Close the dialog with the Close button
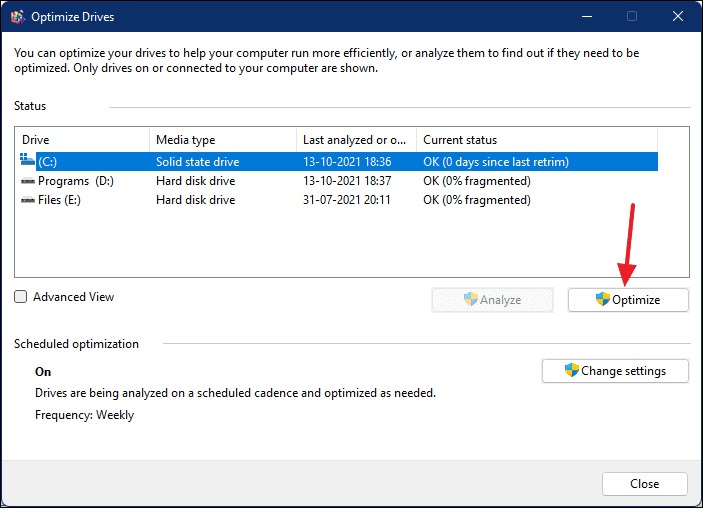Screen dimensions: 703x508 click(645, 484)
